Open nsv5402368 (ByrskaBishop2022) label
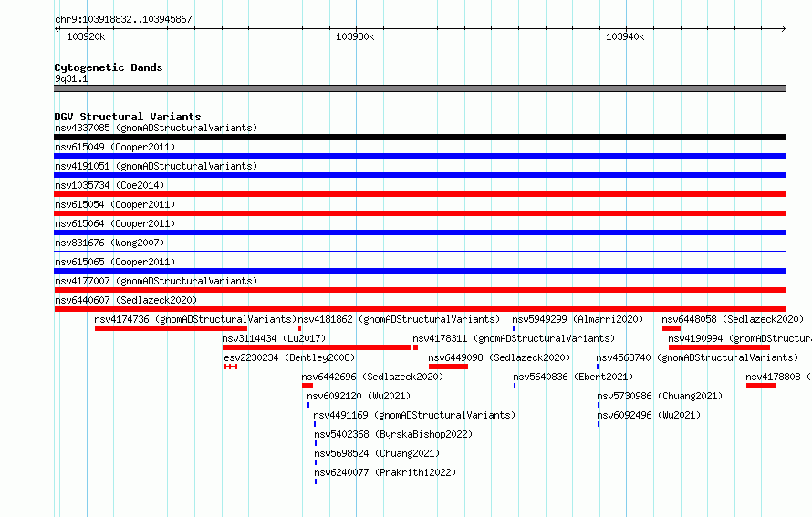Screen dimensions: 812x517 [393, 434]
